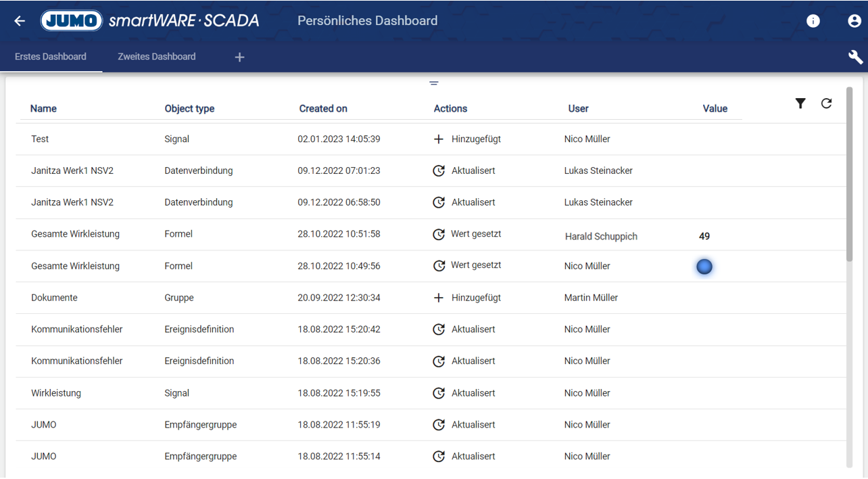Click the widget drag handle above table
This screenshot has width=868, height=479.
[x=434, y=83]
